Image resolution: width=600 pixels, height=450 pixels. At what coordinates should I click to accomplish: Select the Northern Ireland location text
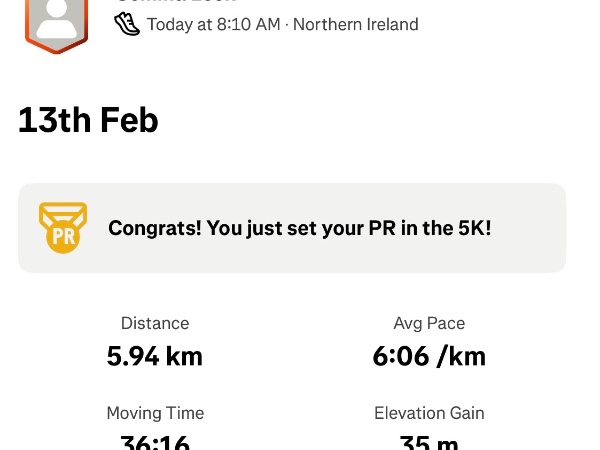[x=358, y=24]
